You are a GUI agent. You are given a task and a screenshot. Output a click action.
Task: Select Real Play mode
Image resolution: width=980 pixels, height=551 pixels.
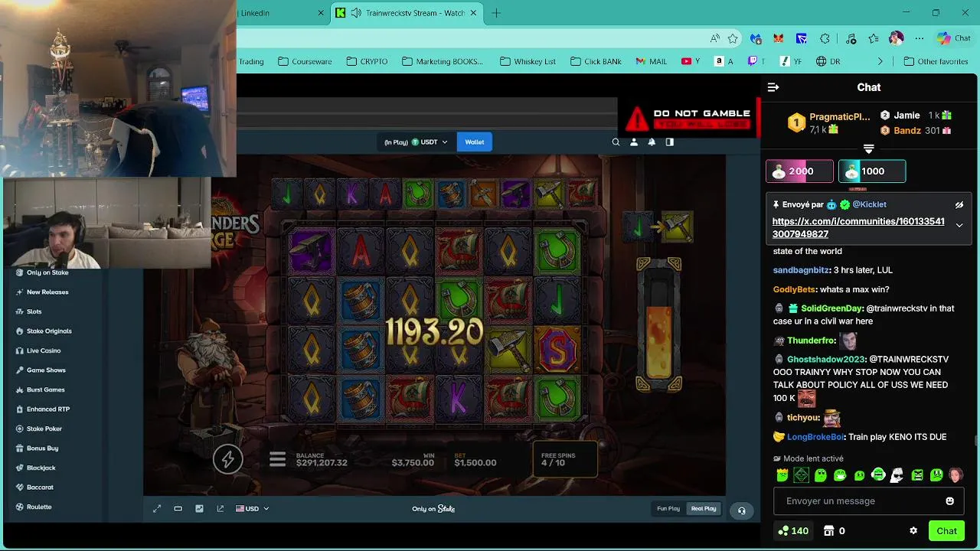(704, 508)
